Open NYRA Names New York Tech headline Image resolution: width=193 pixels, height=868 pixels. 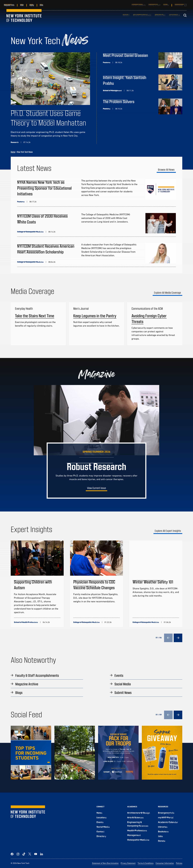pyautogui.click(x=44, y=188)
